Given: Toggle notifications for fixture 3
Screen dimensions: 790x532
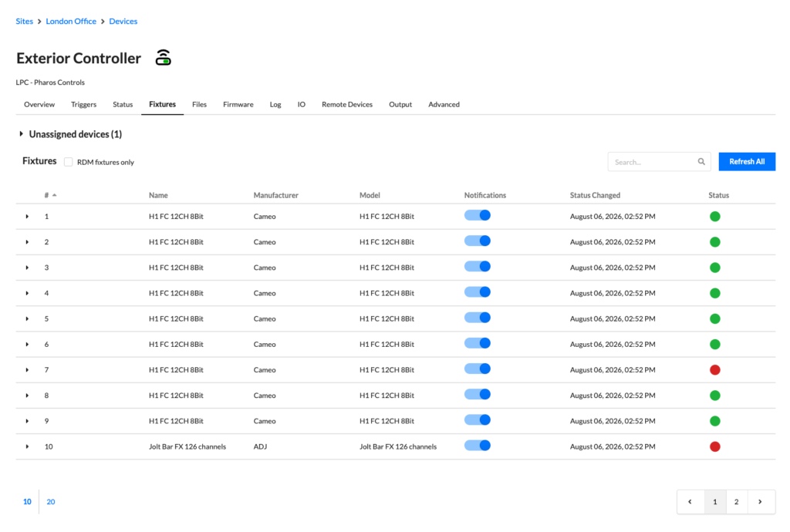Looking at the screenshot, I should [x=477, y=267].
